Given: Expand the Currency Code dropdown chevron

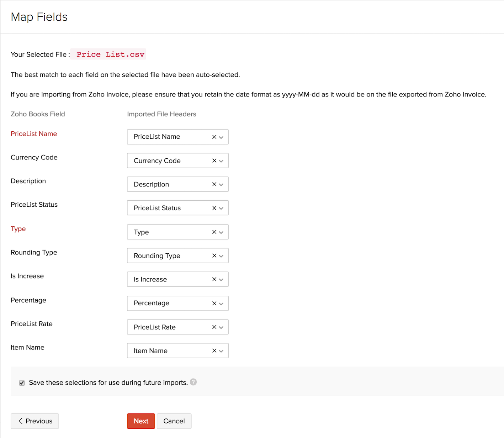Looking at the screenshot, I should (x=221, y=161).
